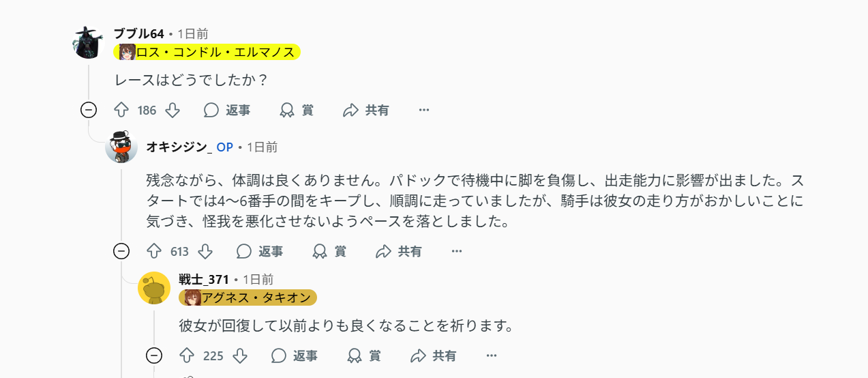This screenshot has height=378, width=868.
Task: Upvote オキシジン_'s reply with 613 points
Action: pyautogui.click(x=154, y=252)
